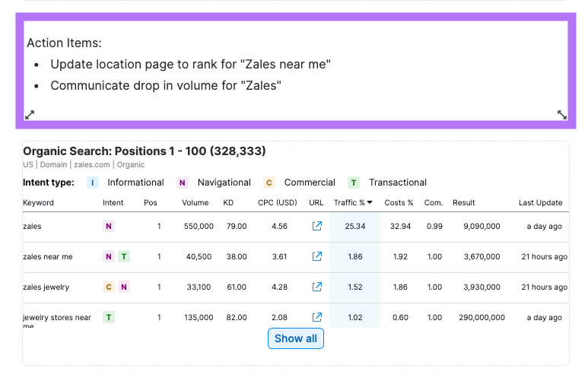Click the expand arrows at the note's bottom-left
The width and height of the screenshot is (588, 381).
[x=30, y=115]
